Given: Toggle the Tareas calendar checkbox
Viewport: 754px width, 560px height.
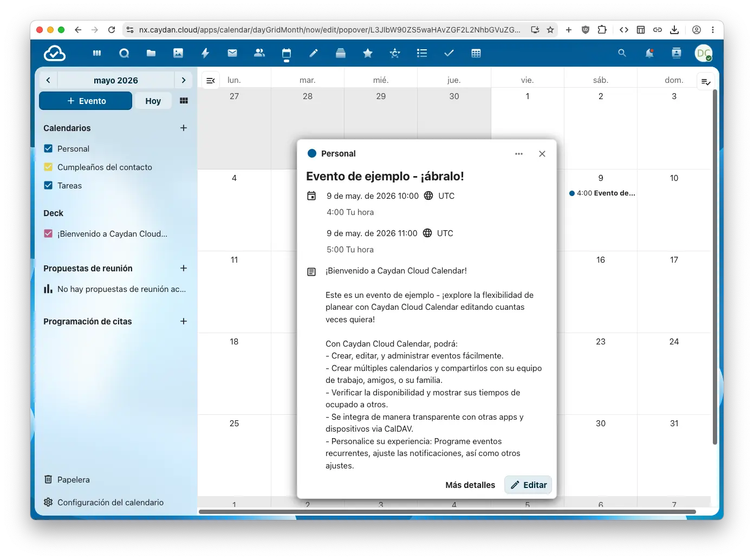Looking at the screenshot, I should point(48,185).
